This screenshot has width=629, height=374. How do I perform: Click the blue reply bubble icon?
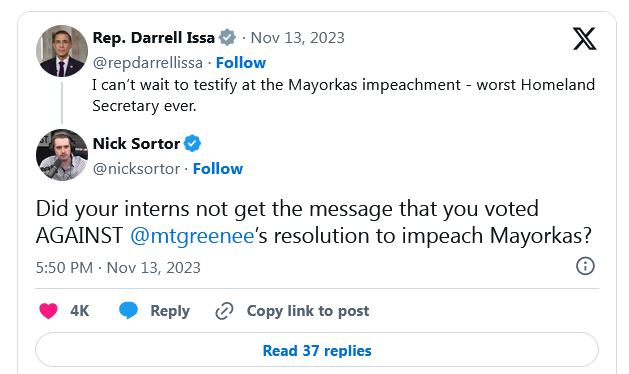point(128,311)
